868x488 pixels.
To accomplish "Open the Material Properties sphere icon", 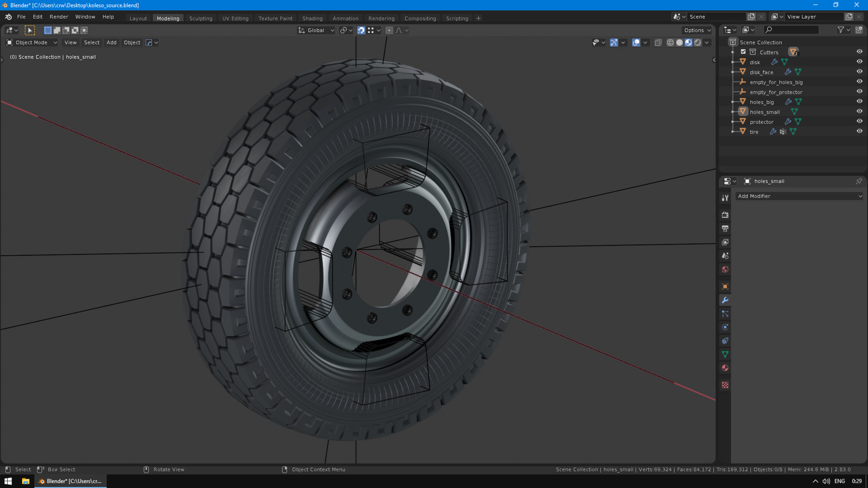I will (x=725, y=368).
